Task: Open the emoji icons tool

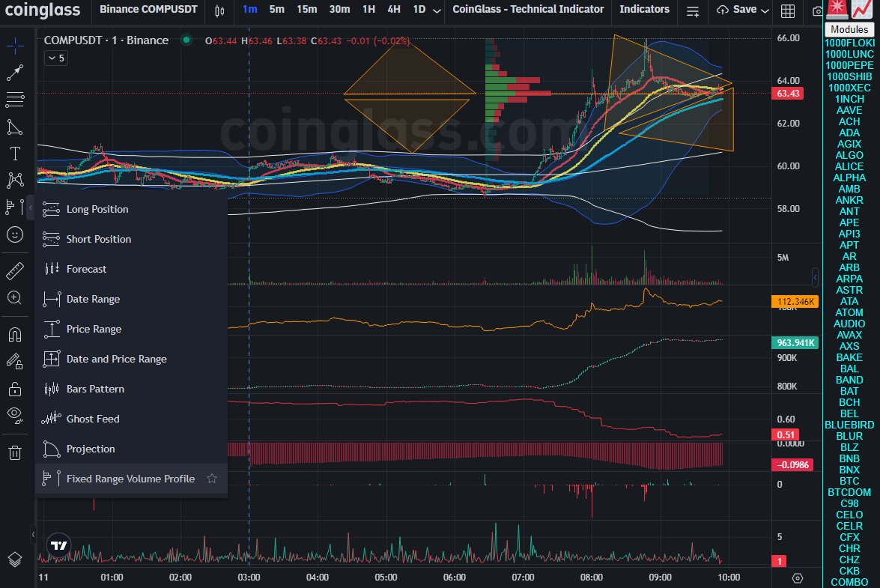Action: pyautogui.click(x=15, y=234)
